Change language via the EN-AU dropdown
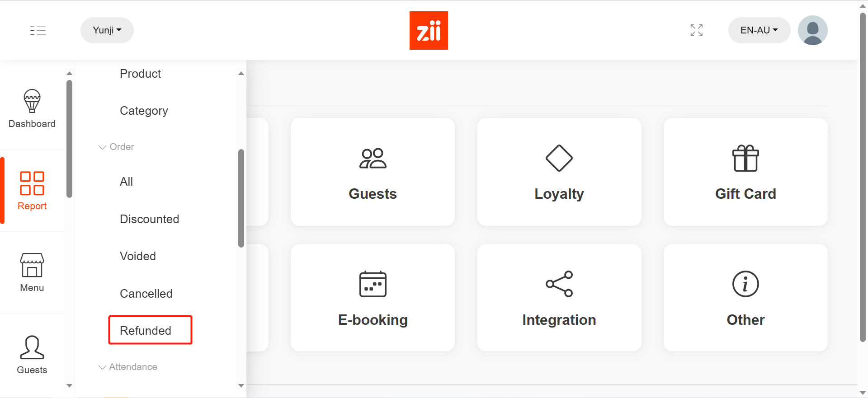Image resolution: width=868 pixels, height=398 pixels. coord(759,30)
